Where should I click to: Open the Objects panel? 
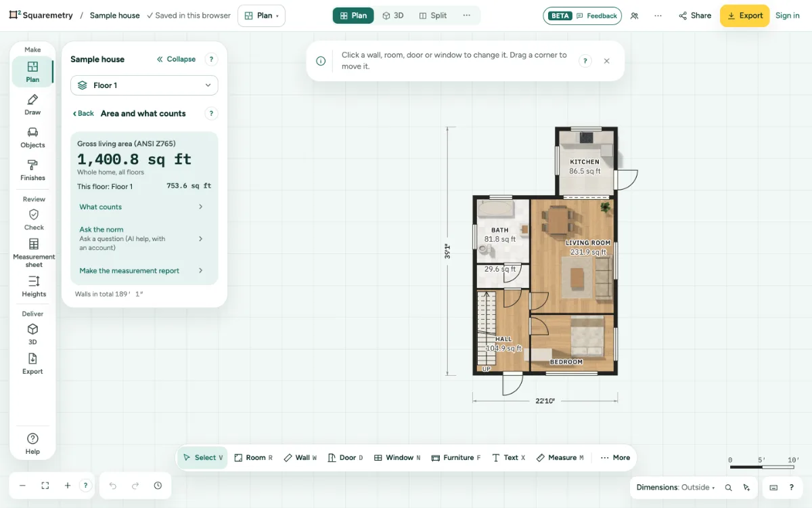click(32, 137)
